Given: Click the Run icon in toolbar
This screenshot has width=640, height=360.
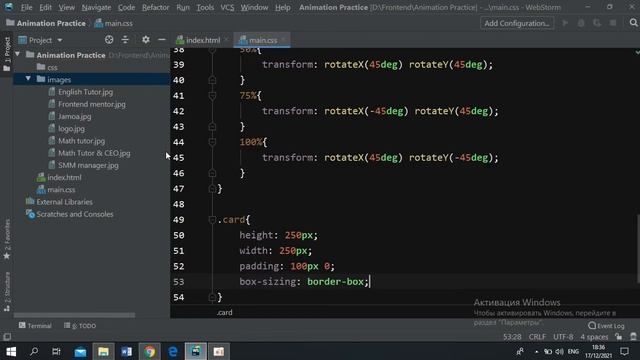Looking at the screenshot, I should point(565,23).
